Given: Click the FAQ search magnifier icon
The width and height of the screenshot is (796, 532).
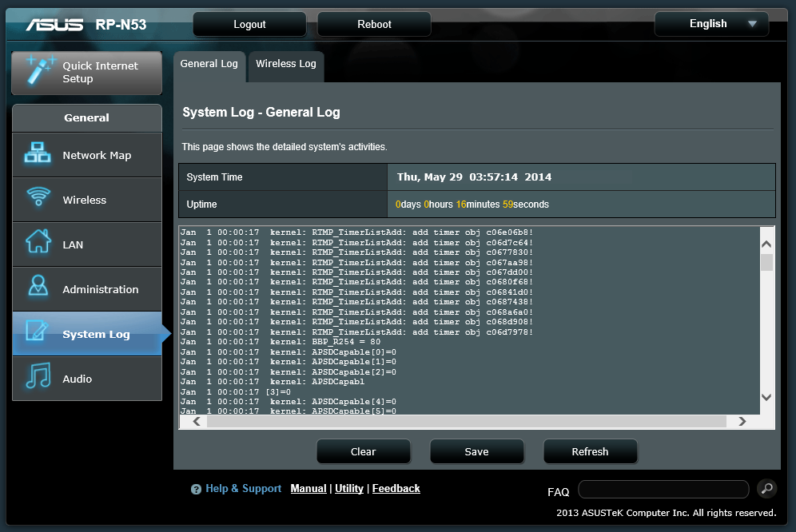Looking at the screenshot, I should (766, 489).
